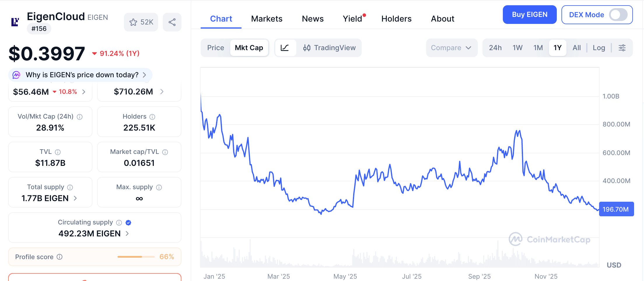Toggle DEX Mode switch
This screenshot has width=644, height=281.
coord(618,15)
